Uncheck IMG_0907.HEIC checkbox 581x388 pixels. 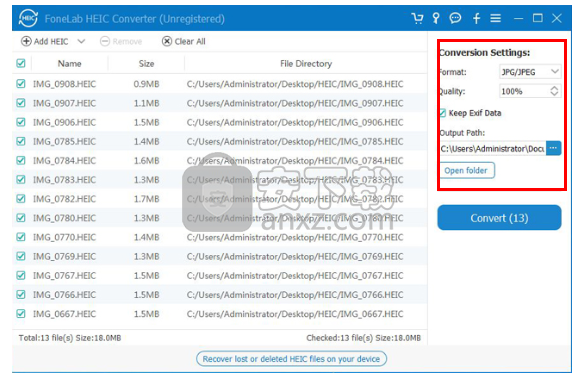(21, 103)
